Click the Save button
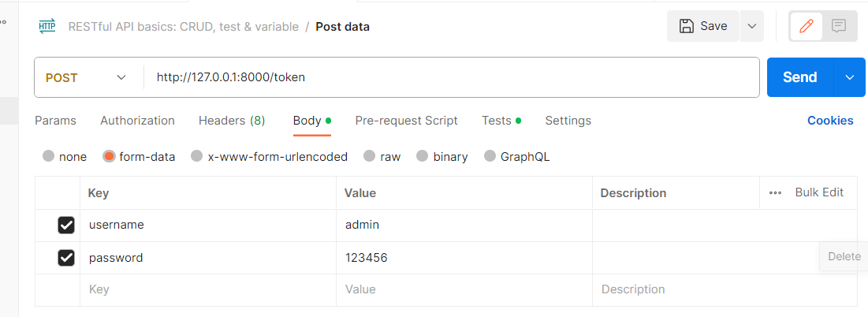The height and width of the screenshot is (317, 868). coord(703,26)
